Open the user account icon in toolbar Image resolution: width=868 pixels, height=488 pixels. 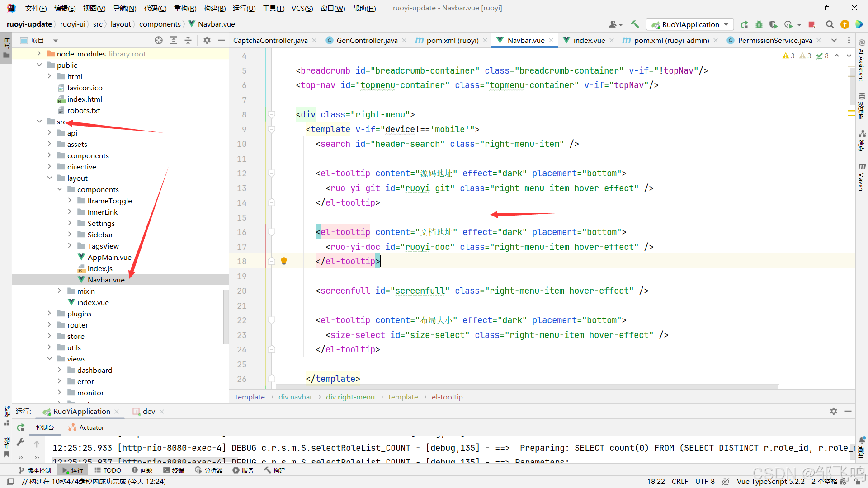coord(615,24)
